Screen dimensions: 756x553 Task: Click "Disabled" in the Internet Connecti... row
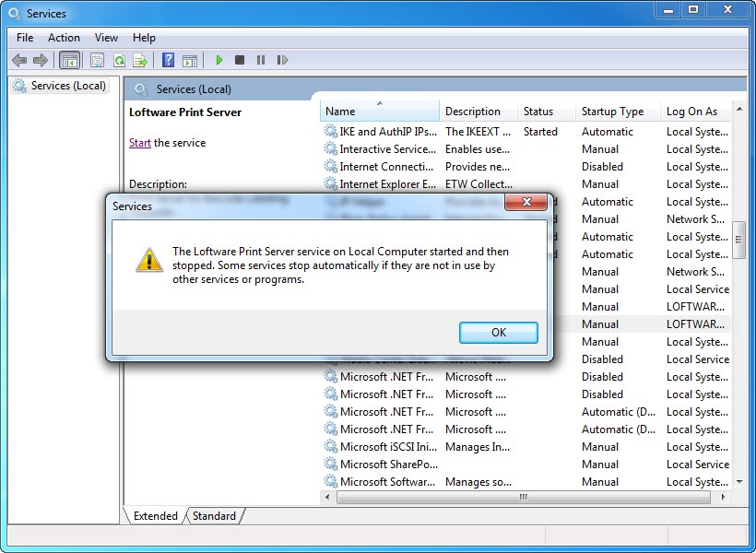602,167
